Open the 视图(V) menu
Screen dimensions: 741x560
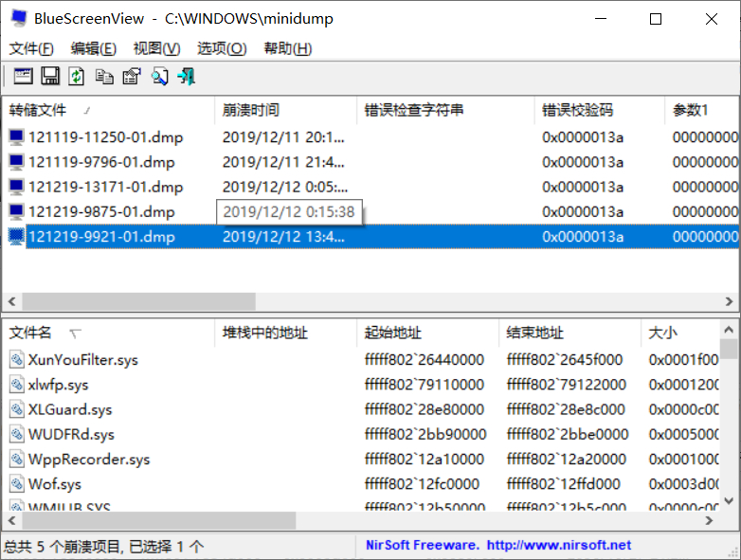click(156, 48)
